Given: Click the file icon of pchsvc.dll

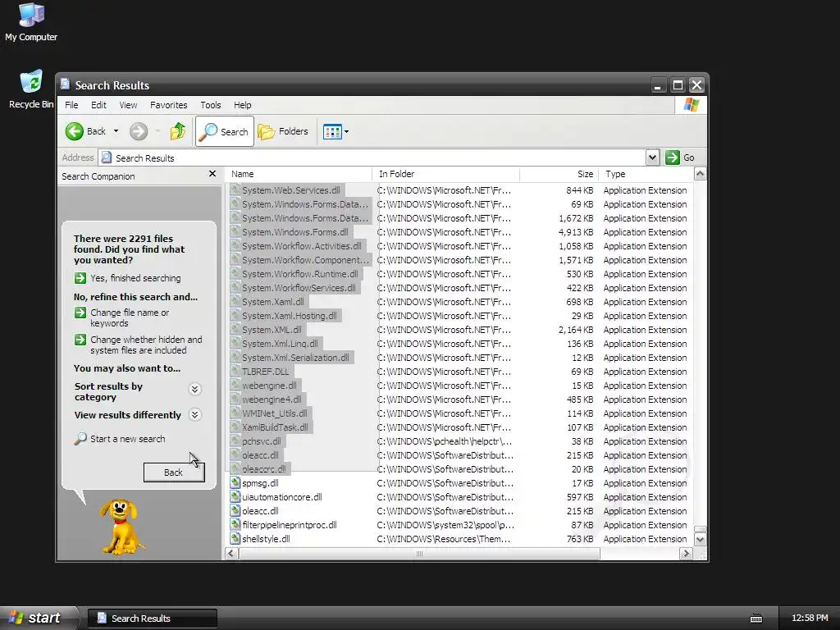Looking at the screenshot, I should click(x=235, y=441).
